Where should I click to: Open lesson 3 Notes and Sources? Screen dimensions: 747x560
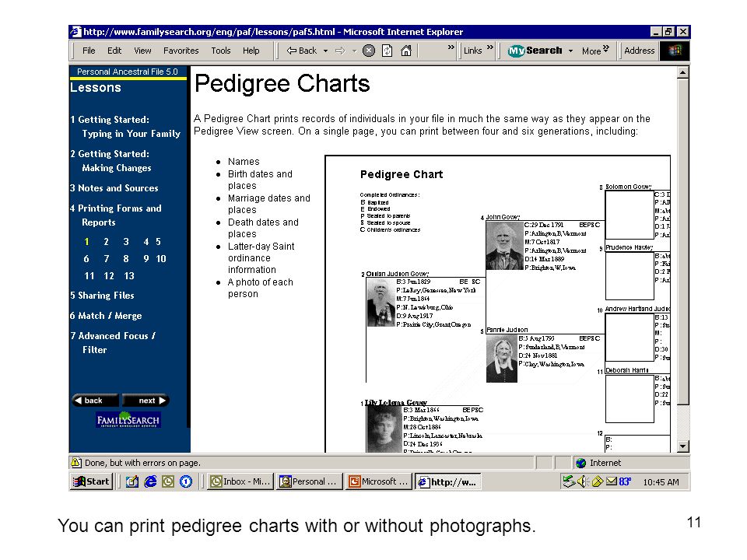coord(114,188)
